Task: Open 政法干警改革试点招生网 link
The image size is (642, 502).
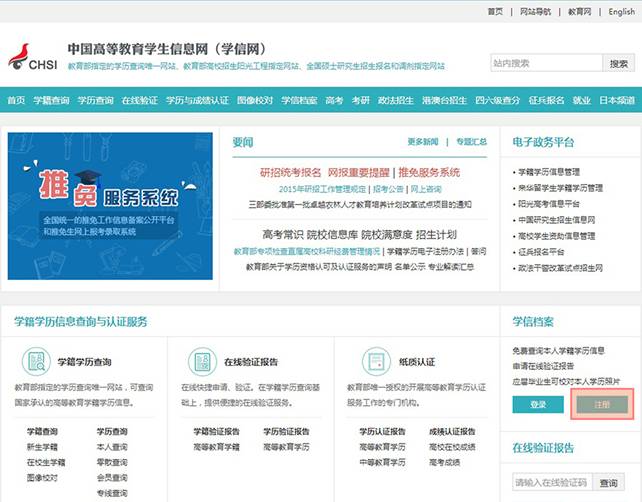Action: [561, 268]
